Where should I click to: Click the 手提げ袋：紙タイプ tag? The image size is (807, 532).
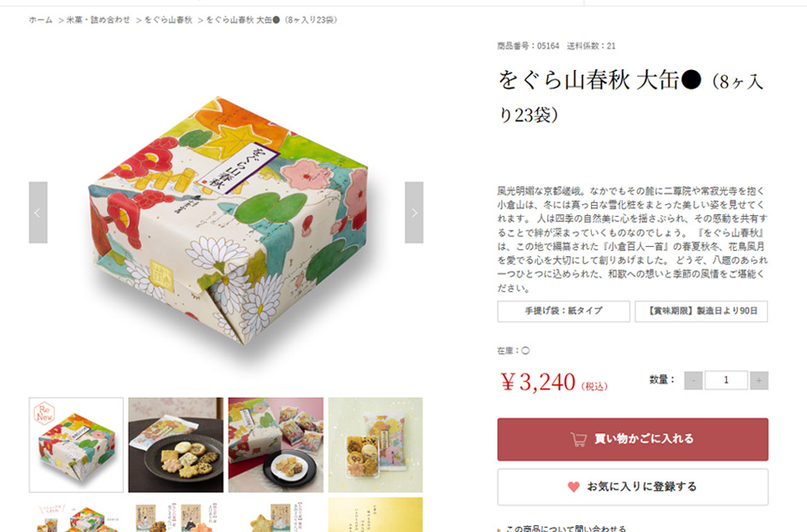tap(564, 312)
